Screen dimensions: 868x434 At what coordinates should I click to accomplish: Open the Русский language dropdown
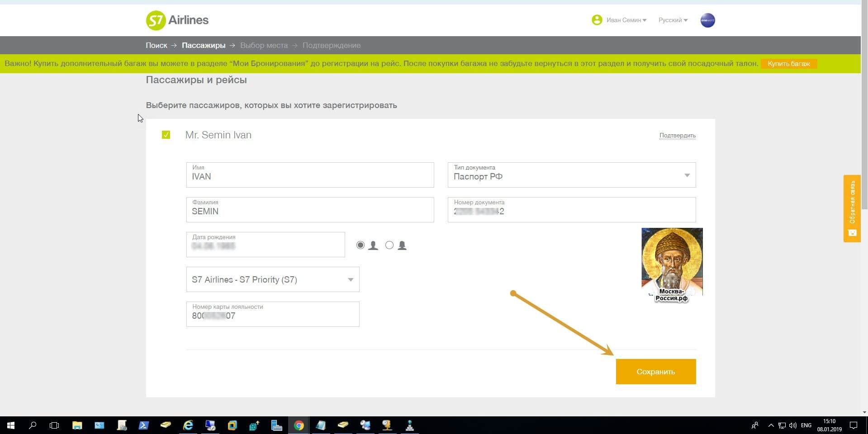pos(673,20)
